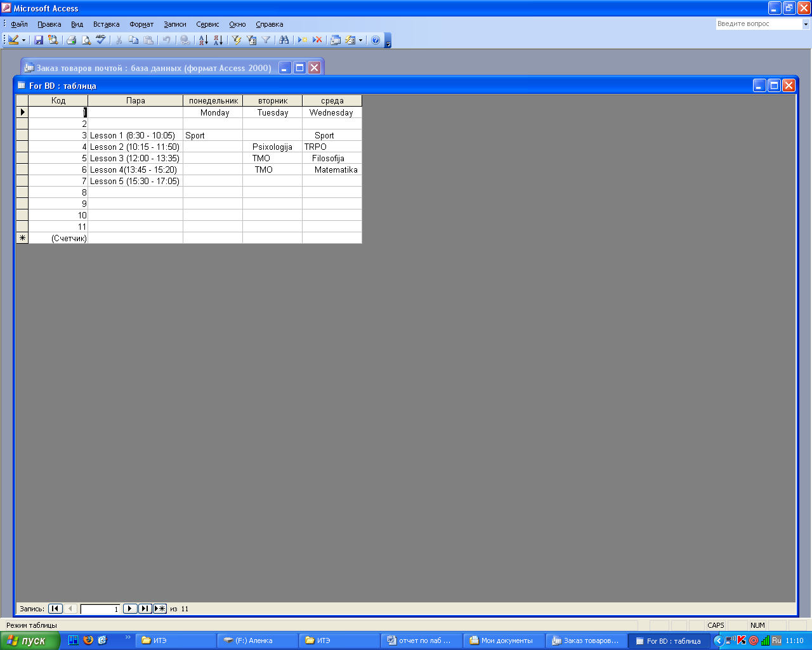Screen dimensions: 812x650
Task: Click Filter By Selection icon
Action: [x=237, y=39]
